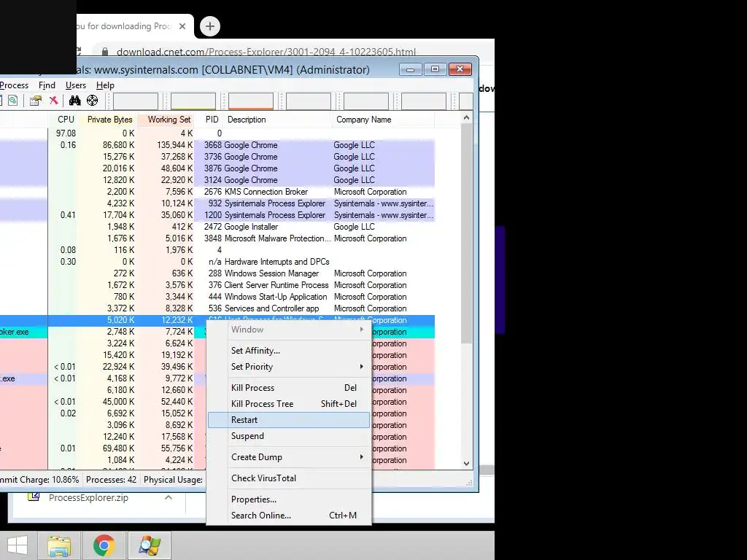This screenshot has height=560, width=747.
Task: Expand the Set Priority submenu
Action: [x=289, y=367]
